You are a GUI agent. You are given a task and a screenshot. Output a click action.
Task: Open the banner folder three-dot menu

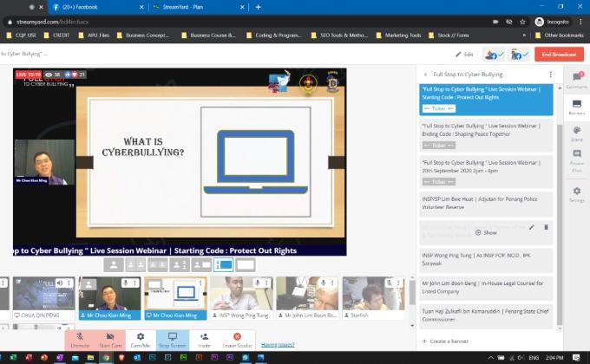point(550,75)
